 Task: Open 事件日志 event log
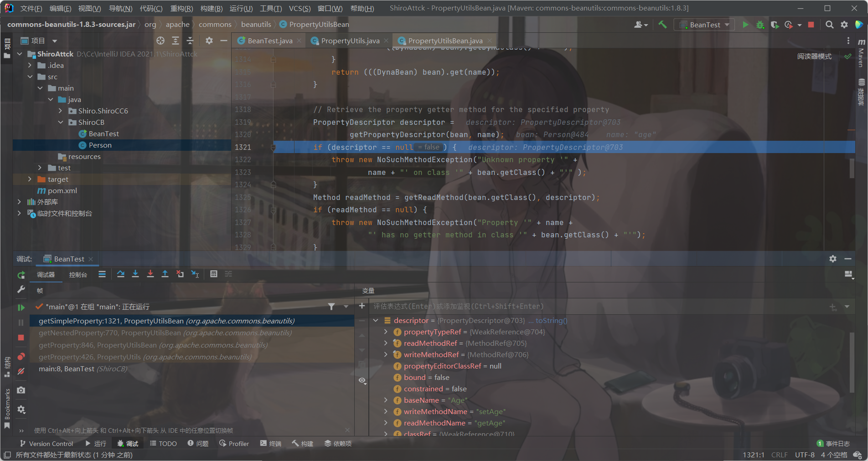coord(833,443)
